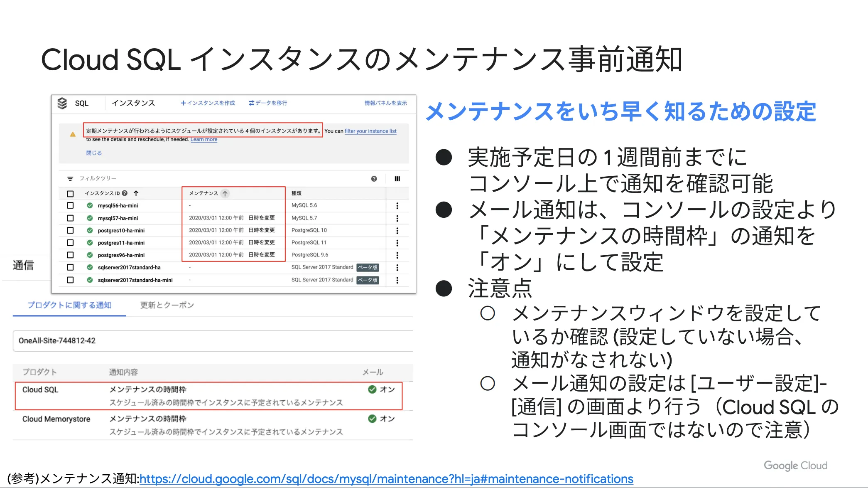Click the filter icon next to フィルタツリー
The height and width of the screenshot is (488, 868).
click(x=70, y=179)
